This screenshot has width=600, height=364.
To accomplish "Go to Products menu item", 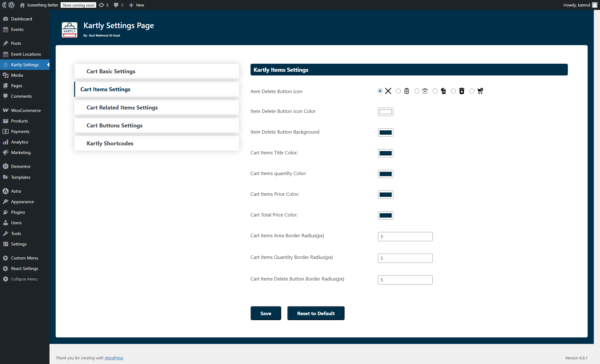I will (x=25, y=121).
